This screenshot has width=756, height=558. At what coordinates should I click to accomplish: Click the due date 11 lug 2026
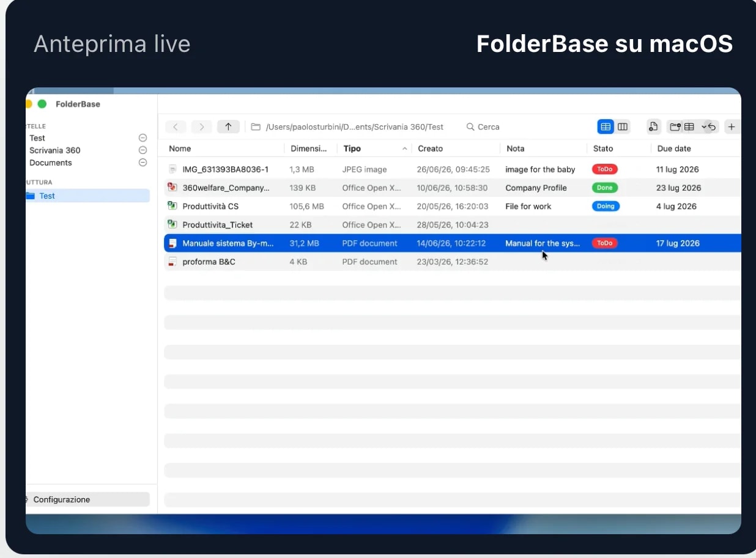678,169
